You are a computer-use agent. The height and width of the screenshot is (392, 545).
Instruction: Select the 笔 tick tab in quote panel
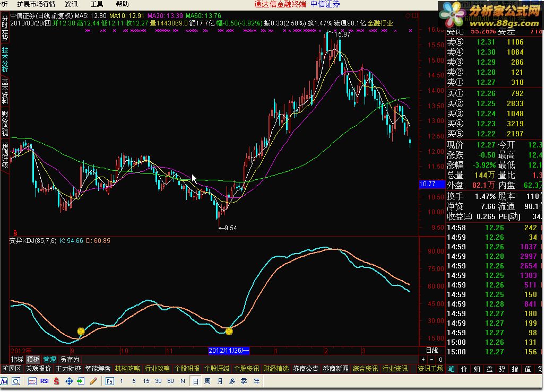tap(452, 369)
